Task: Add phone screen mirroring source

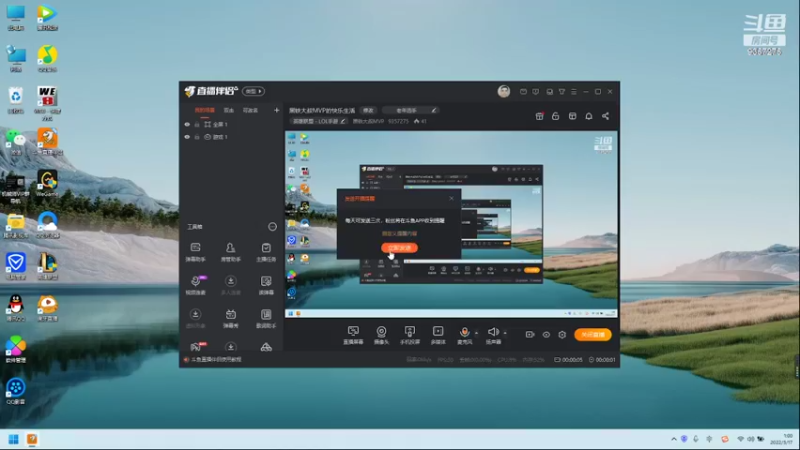Action: pyautogui.click(x=410, y=335)
